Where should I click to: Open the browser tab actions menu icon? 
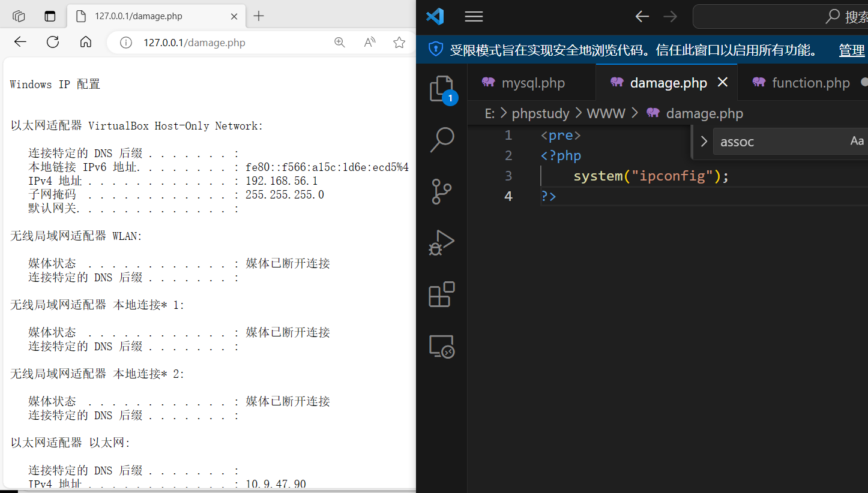point(50,16)
